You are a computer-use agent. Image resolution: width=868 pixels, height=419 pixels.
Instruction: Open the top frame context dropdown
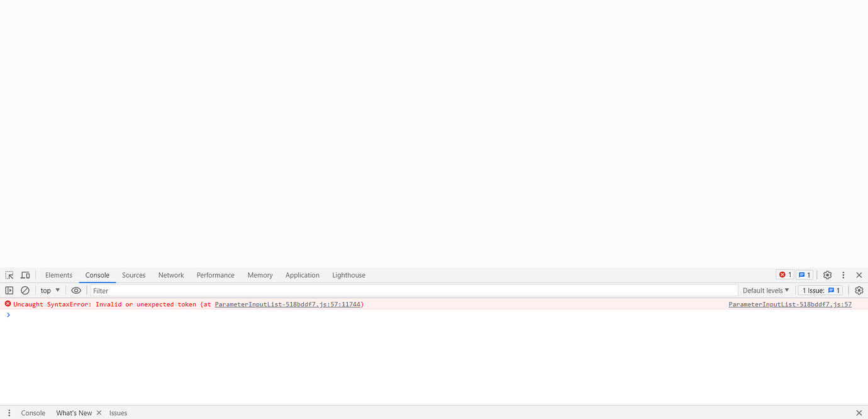50,290
